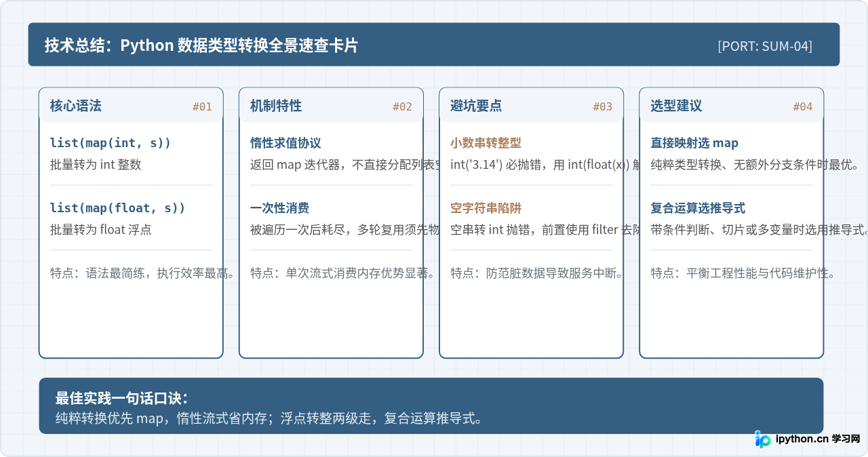The width and height of the screenshot is (868, 457).
Task: Click the 'ipython.cn 学习网' watermark text
Action: [x=817, y=439]
